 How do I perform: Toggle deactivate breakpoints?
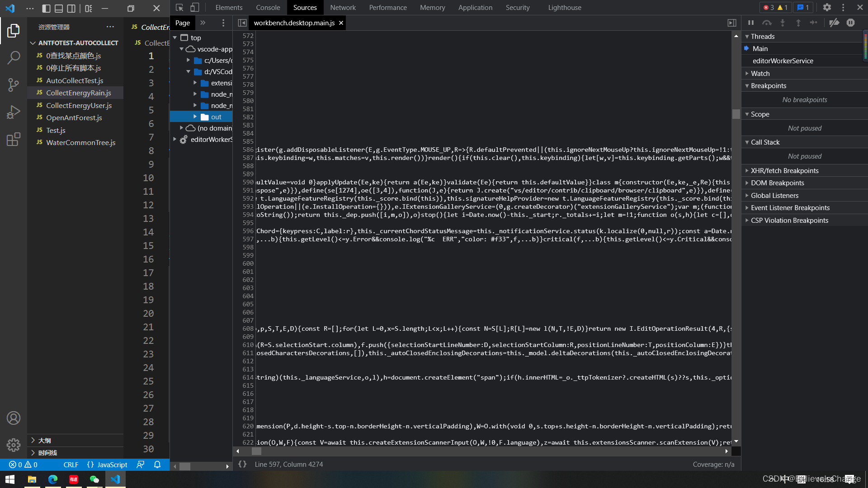pos(834,23)
